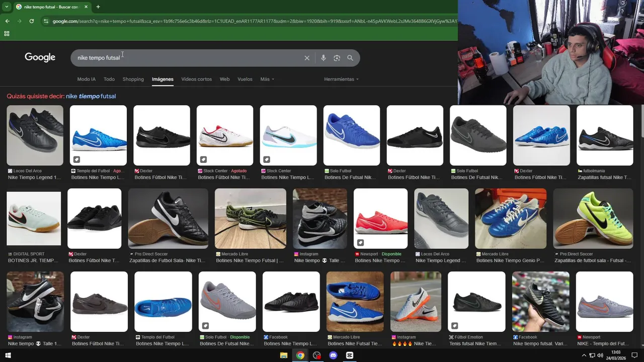Switch to Todo results tab
The height and width of the screenshot is (362, 644).
point(109,79)
